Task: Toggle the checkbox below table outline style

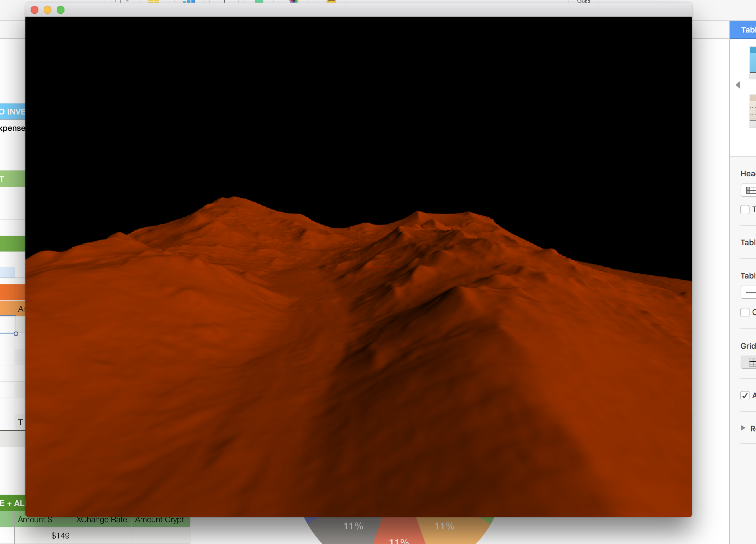Action: tap(745, 312)
